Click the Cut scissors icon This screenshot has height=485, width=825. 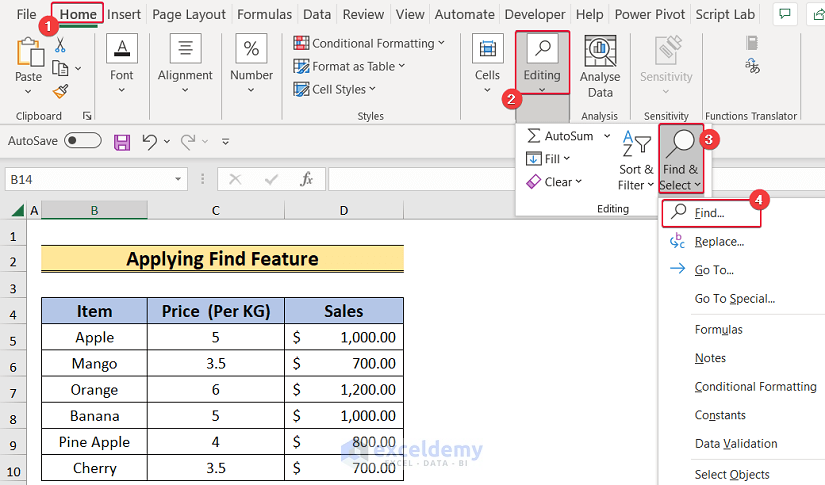60,45
